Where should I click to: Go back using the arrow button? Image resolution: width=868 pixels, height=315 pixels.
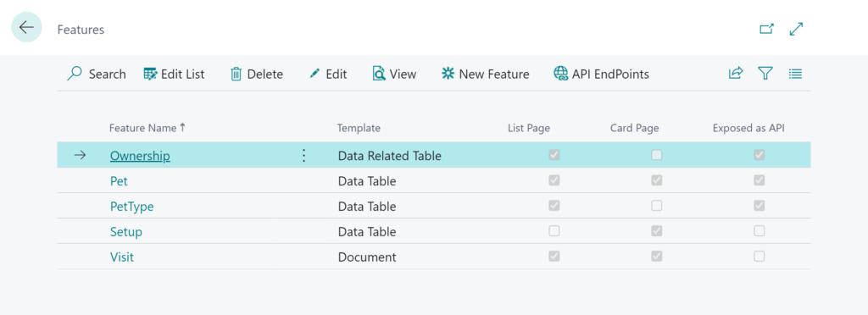tap(26, 28)
